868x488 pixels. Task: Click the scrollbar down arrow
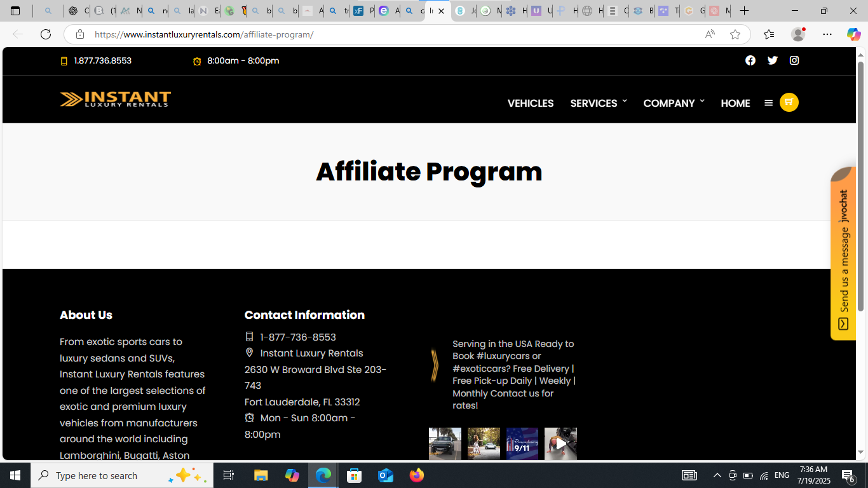[861, 452]
